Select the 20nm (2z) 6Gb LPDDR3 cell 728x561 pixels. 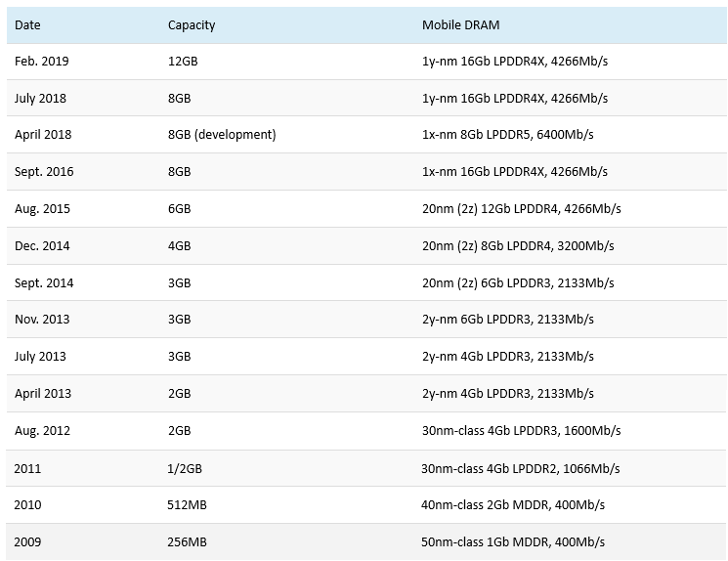[x=518, y=283]
